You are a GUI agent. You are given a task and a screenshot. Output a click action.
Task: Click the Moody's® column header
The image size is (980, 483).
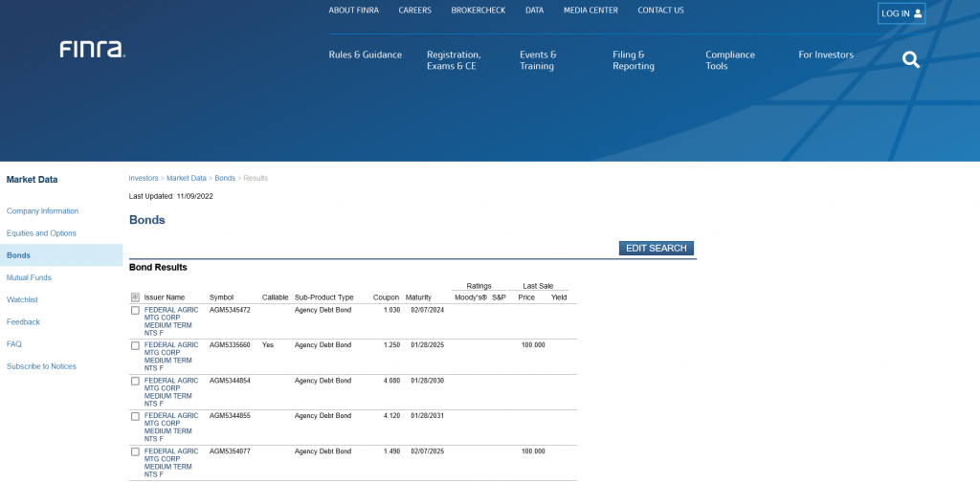[x=471, y=297]
